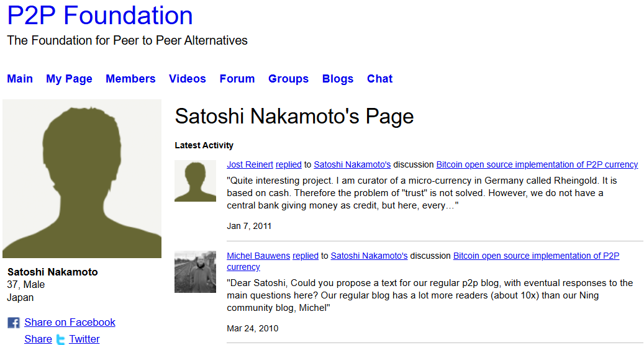644x345 pixels.
Task: Open the Main navigation tab
Action: 20,79
